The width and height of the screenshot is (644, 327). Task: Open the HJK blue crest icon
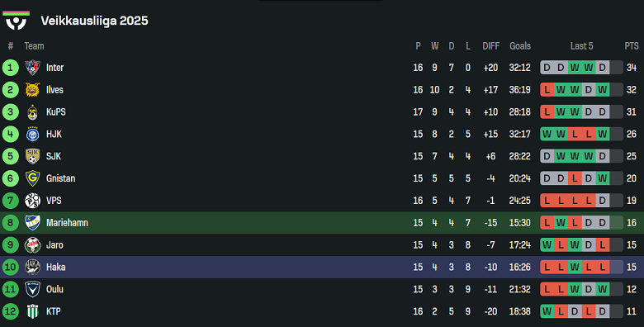tap(32, 134)
